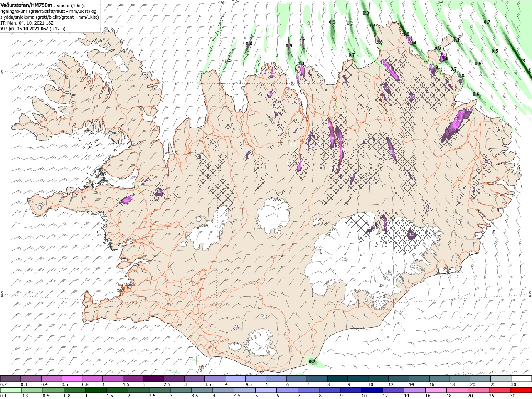Select the darkest purple swatch in top legend row

(x=153, y=379)
